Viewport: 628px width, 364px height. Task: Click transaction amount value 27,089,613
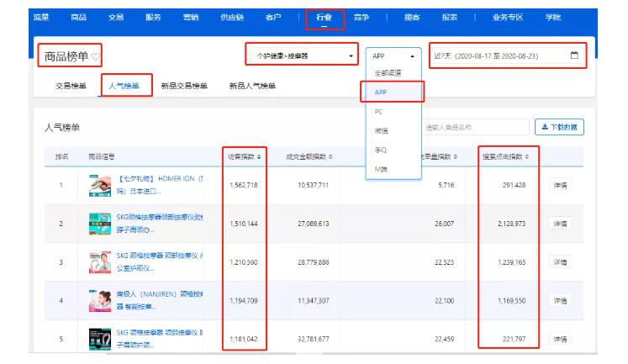pos(314,224)
